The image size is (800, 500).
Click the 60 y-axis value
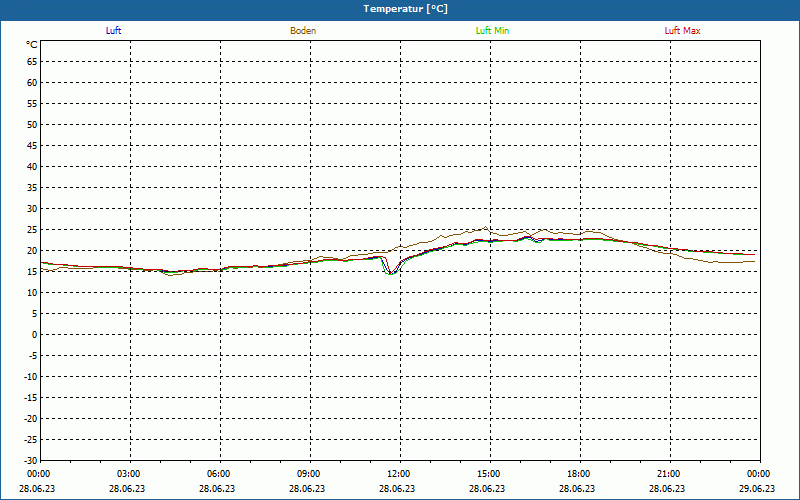click(32, 83)
